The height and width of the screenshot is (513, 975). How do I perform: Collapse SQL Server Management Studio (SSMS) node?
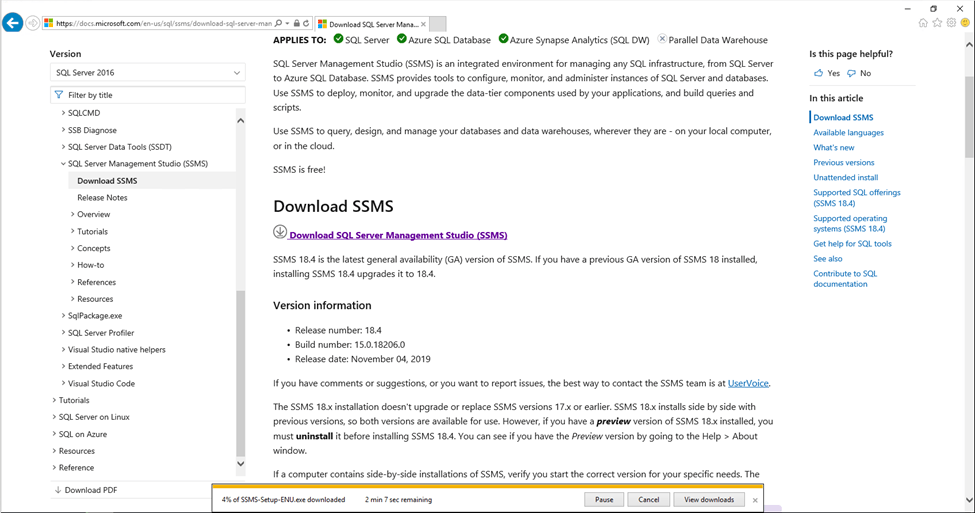[x=64, y=164]
